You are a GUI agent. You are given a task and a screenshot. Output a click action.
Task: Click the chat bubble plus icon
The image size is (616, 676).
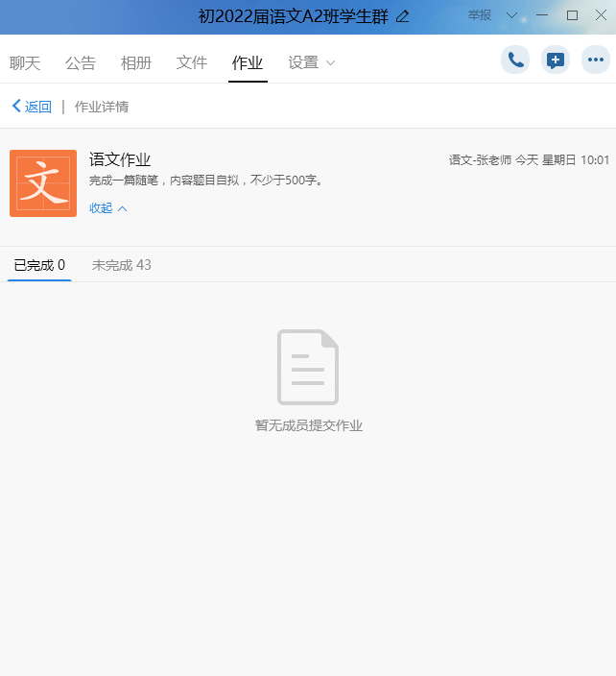(x=556, y=60)
